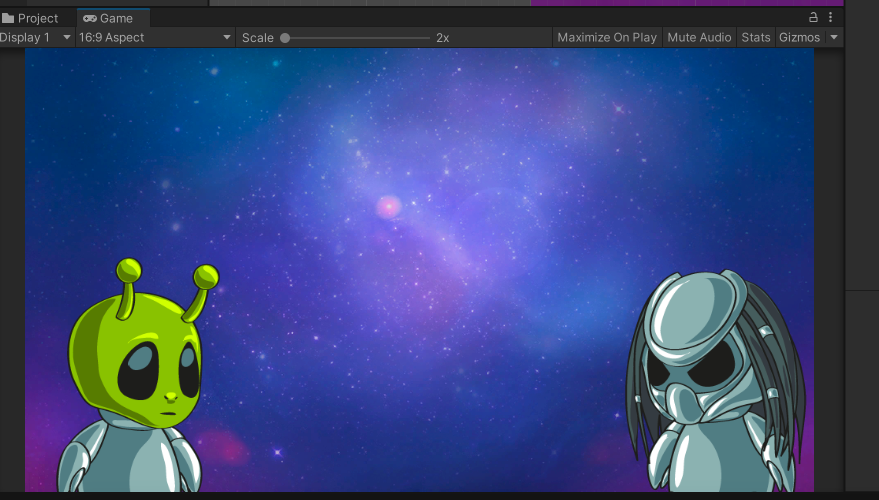Switch to the Project tab
Image resolution: width=879 pixels, height=500 pixels.
coord(31,18)
